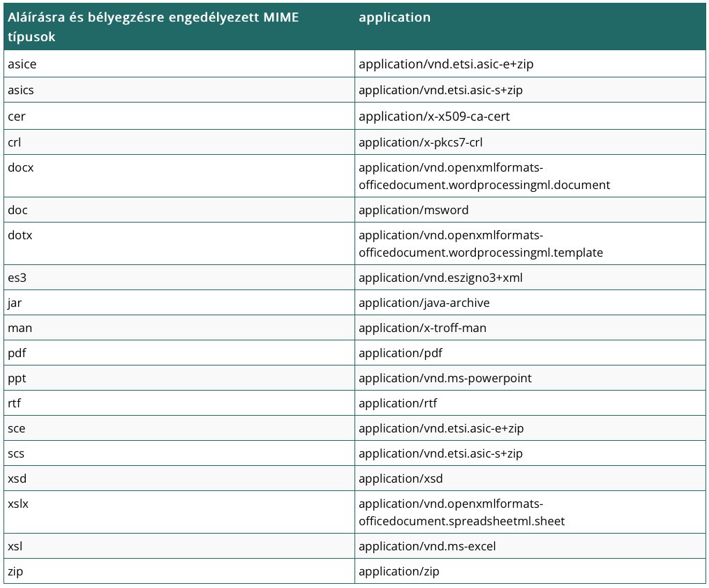This screenshot has width=709, height=588.
Task: Select 'application/x-pkcs7-crl' value
Action: coord(421,142)
